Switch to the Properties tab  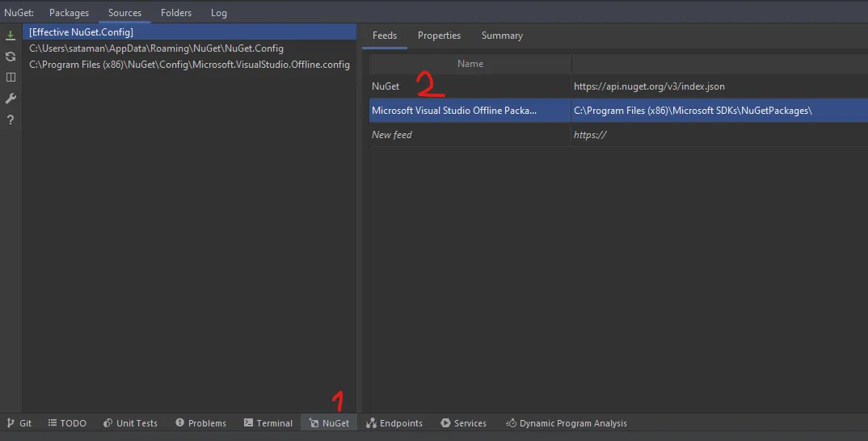[x=439, y=36]
